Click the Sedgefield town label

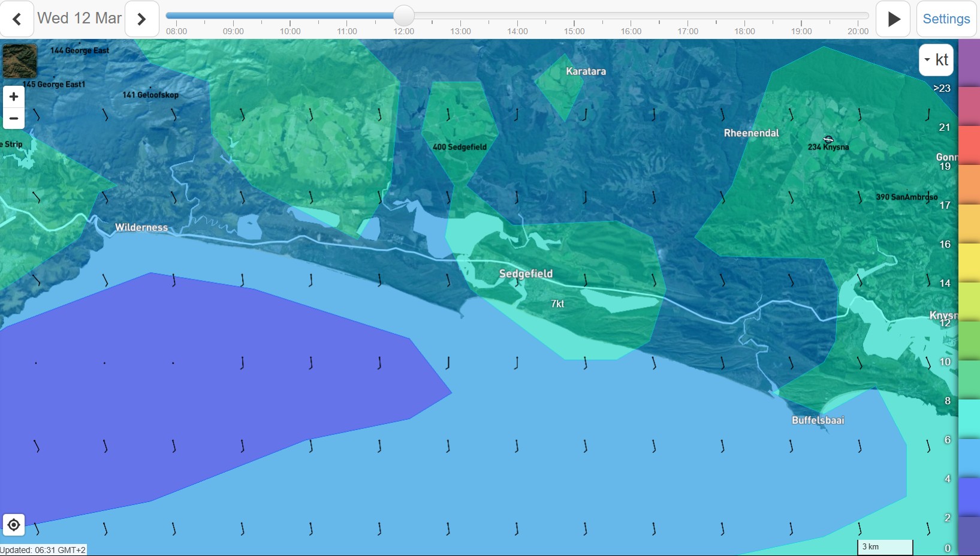(x=526, y=274)
